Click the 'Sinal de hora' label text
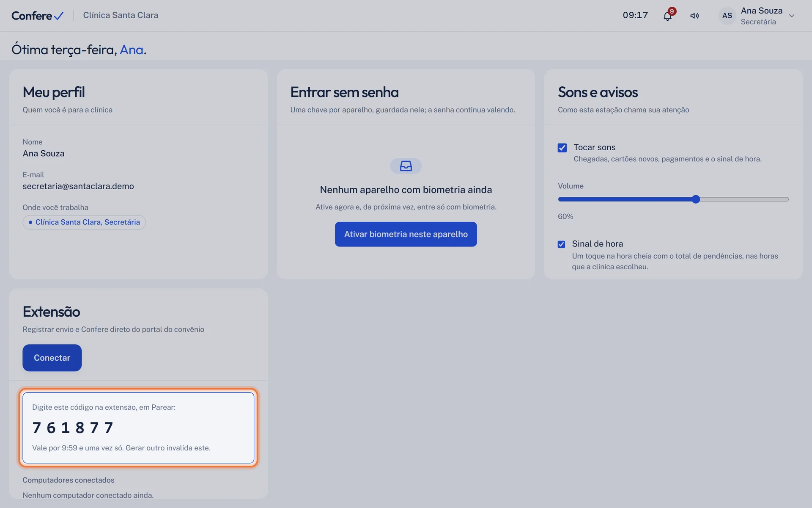Viewport: 812px width, 508px height. (597, 244)
